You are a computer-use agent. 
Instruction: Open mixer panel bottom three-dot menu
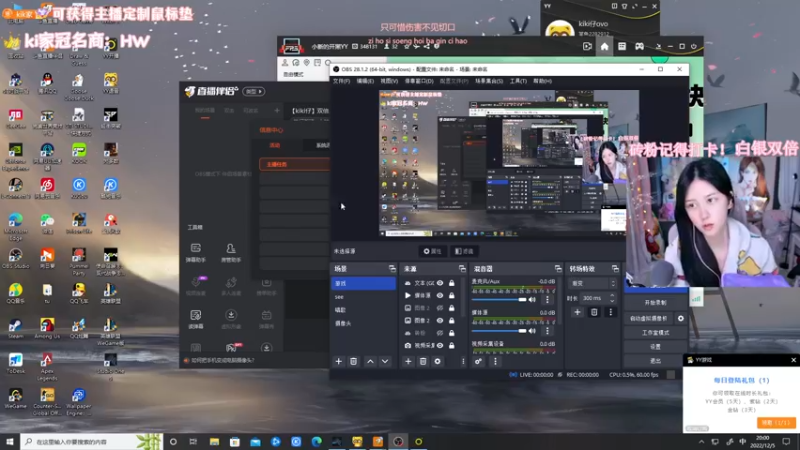click(x=495, y=361)
